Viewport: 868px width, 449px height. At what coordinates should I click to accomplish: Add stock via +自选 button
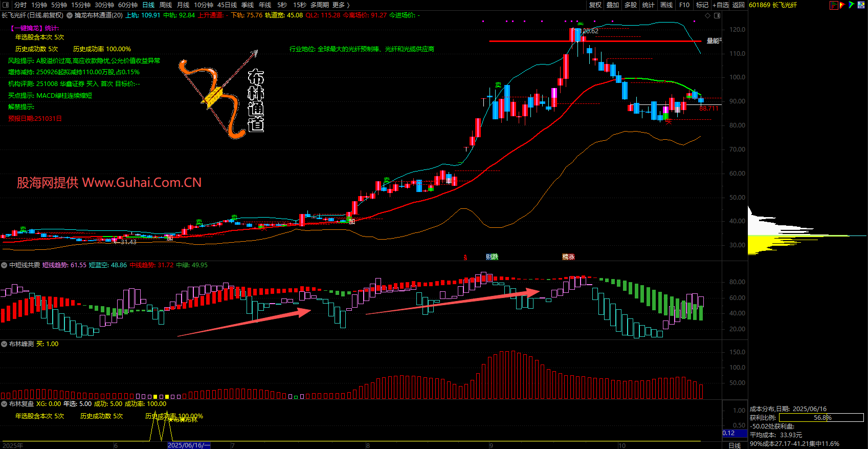pyautogui.click(x=720, y=5)
